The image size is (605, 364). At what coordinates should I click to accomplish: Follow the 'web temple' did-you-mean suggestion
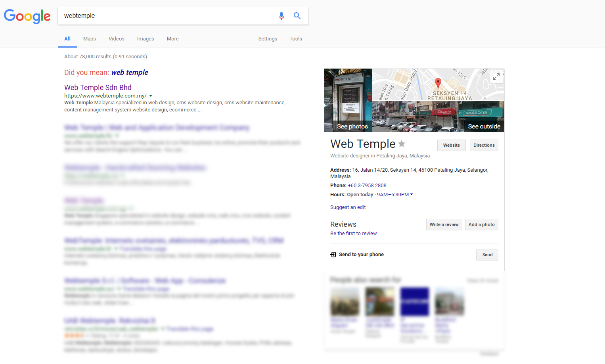pyautogui.click(x=130, y=73)
